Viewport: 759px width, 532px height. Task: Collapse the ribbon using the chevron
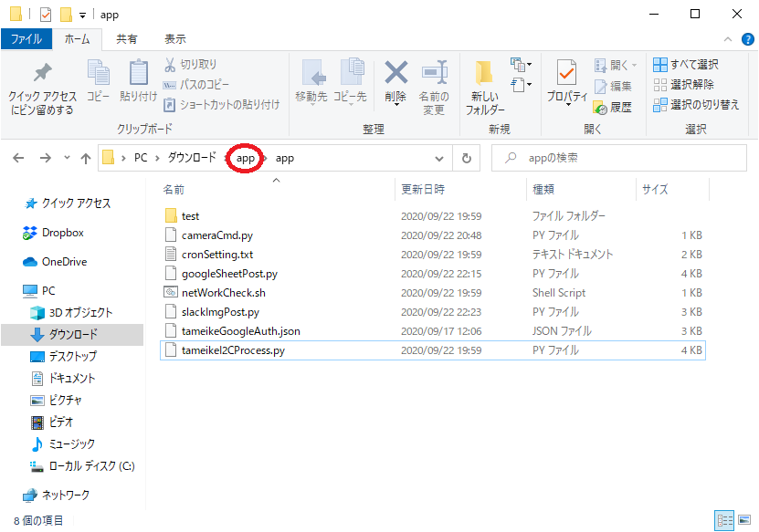click(x=727, y=39)
